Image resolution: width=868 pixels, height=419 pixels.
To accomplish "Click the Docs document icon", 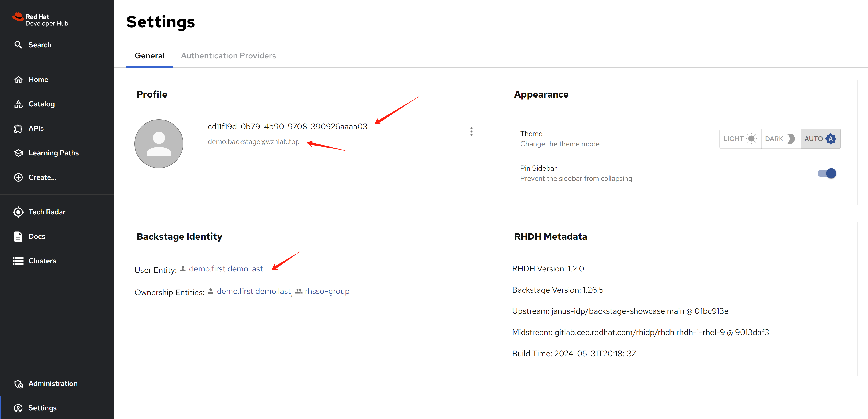I will point(18,236).
